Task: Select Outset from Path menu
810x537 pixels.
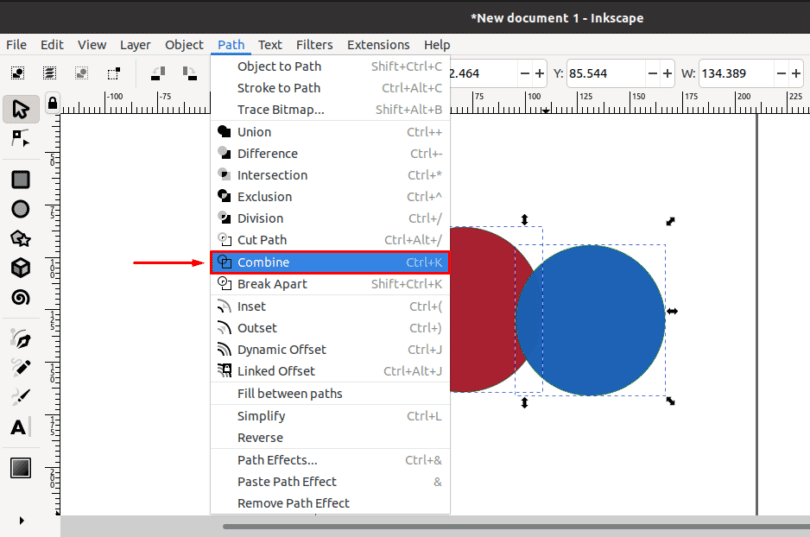Action: tap(330, 328)
